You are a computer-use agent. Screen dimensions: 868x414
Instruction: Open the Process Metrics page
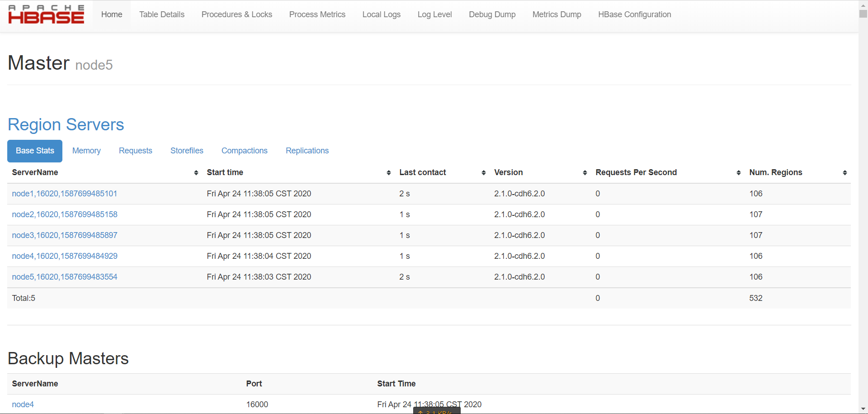click(317, 14)
